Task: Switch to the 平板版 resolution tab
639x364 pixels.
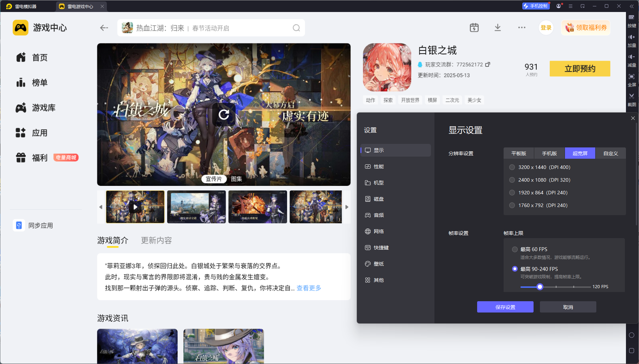Action: click(519, 153)
